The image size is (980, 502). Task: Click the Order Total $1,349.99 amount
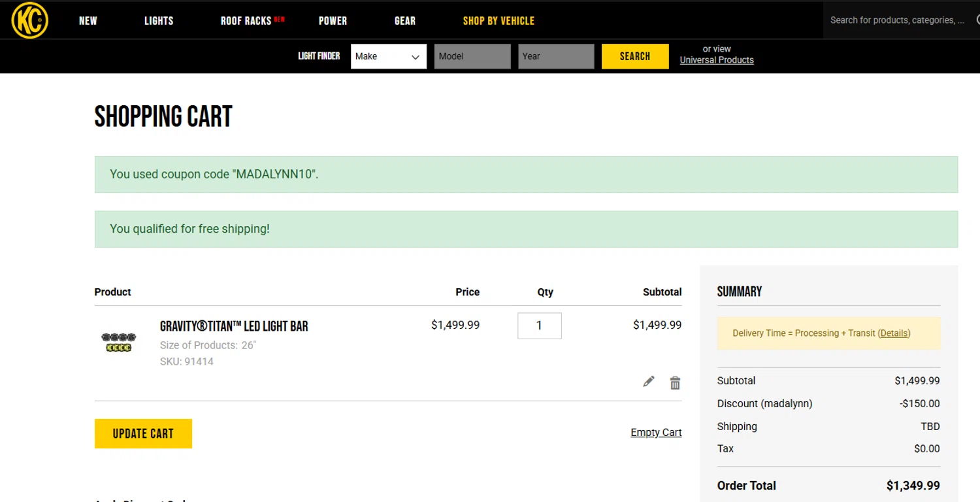(x=913, y=486)
